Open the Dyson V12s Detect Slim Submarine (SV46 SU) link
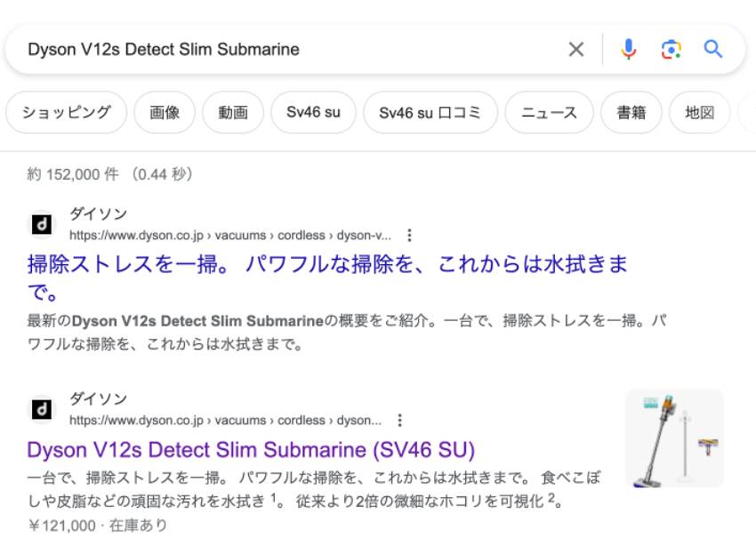756x555 pixels. coord(251,448)
